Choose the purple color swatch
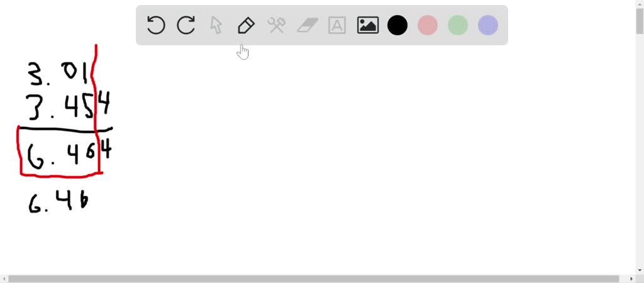Image resolution: width=644 pixels, height=283 pixels. coord(488,25)
